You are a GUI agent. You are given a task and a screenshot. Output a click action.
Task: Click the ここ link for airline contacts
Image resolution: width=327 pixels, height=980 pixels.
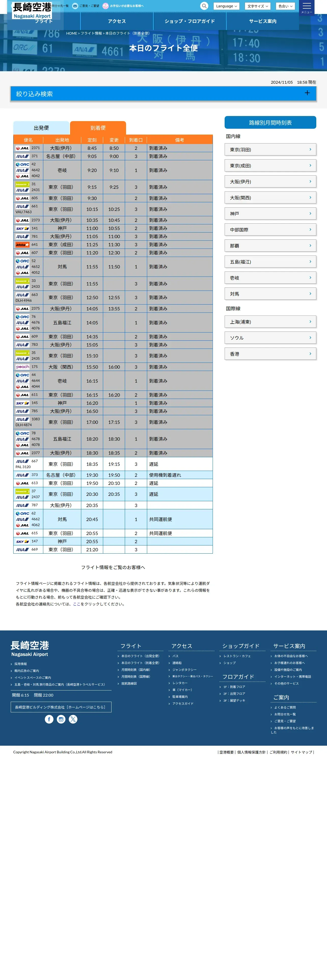[x=76, y=604]
